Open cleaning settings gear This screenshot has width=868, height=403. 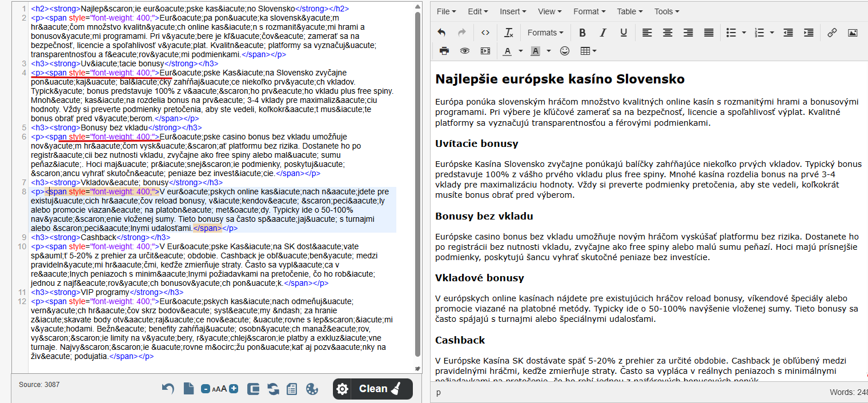pos(342,389)
